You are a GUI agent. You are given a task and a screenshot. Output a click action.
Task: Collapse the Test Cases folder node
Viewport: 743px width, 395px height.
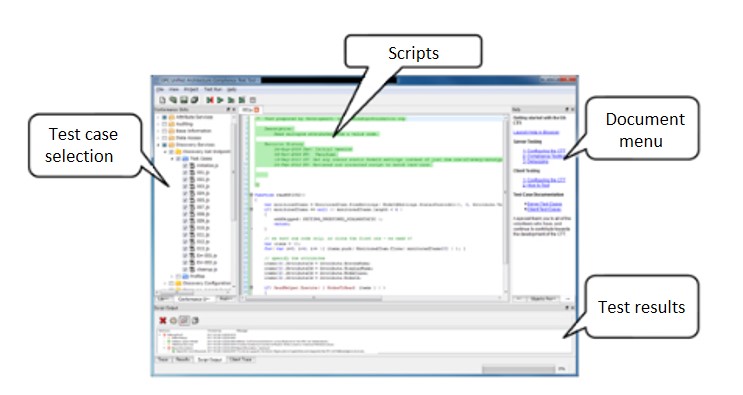[x=172, y=159]
